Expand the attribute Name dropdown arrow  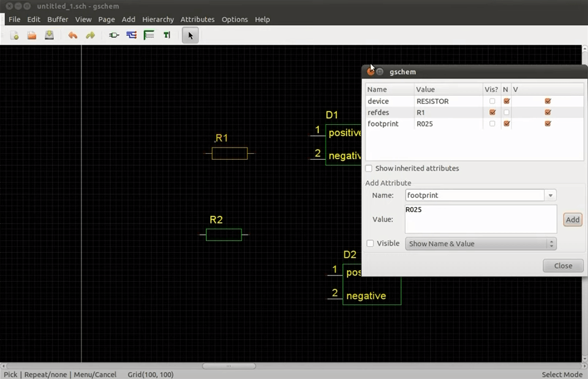[x=551, y=195]
